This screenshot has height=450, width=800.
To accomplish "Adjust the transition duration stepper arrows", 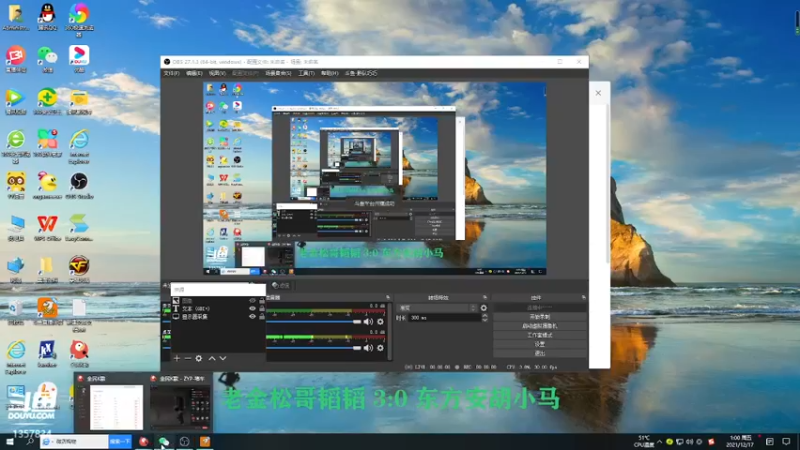I will tap(484, 317).
